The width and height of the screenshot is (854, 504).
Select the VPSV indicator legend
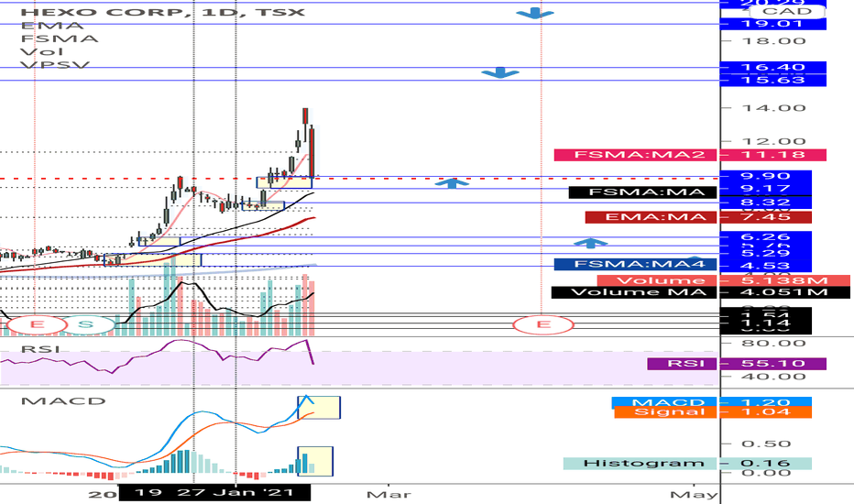(x=55, y=65)
